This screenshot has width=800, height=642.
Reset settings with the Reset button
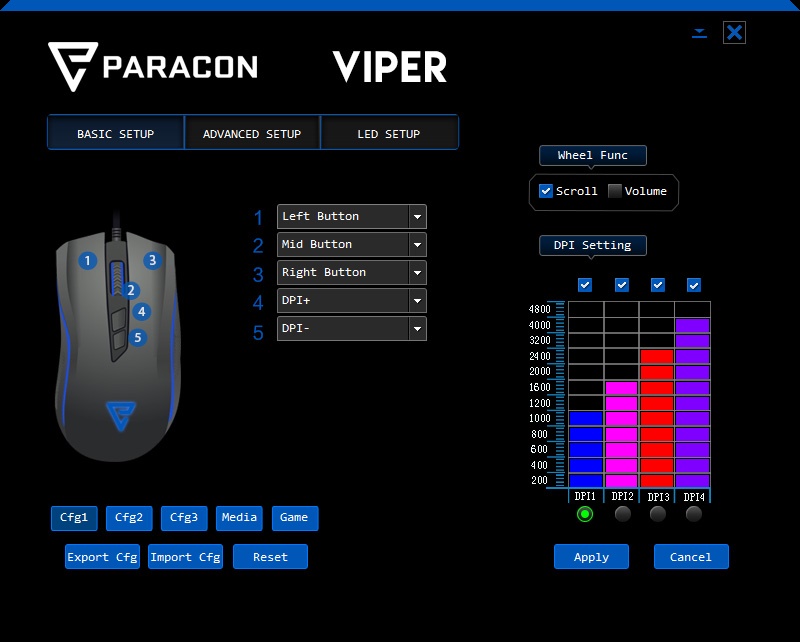tap(270, 557)
